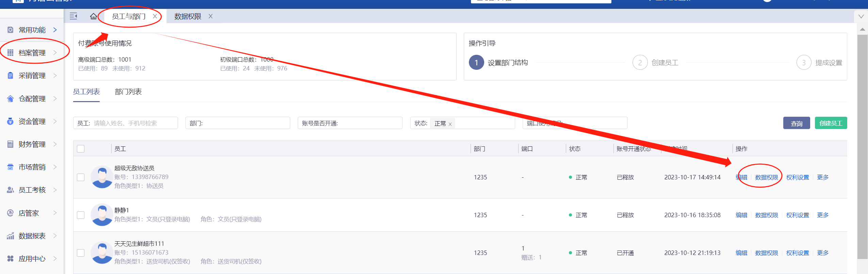
Task: Check the box for 超级无敌协送员
Action: tap(81, 177)
